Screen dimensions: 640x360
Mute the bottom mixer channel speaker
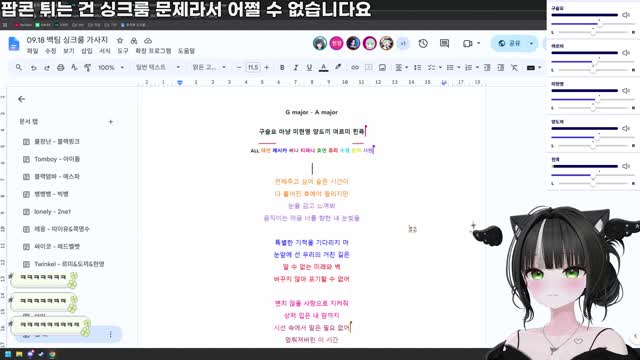pos(626,166)
